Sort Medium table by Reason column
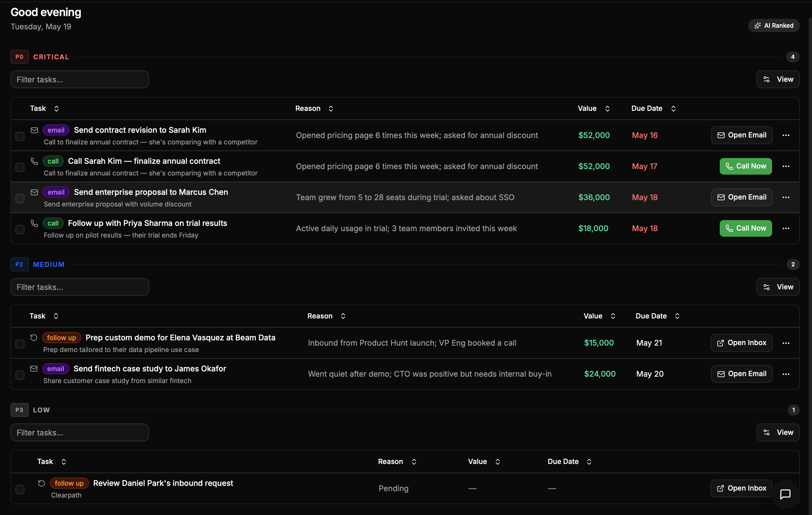 coord(326,316)
